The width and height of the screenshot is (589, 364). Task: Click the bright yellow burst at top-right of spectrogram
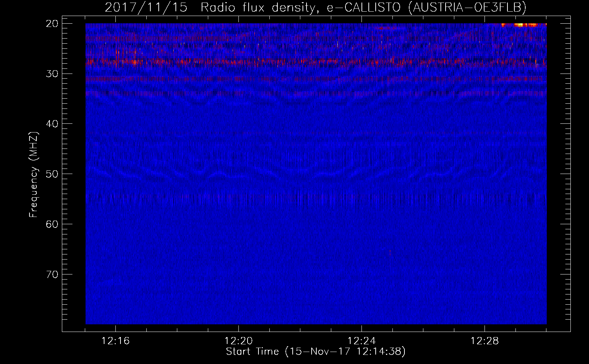[520, 25]
